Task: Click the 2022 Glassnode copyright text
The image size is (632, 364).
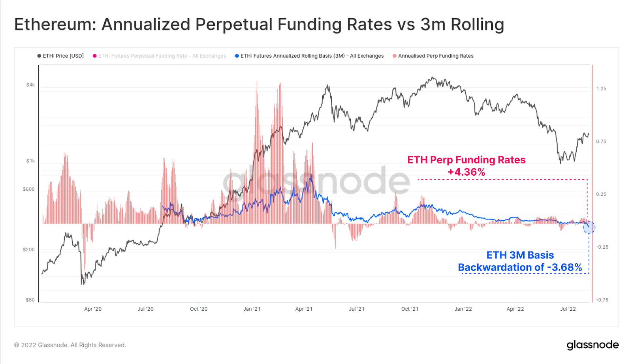Action: click(x=70, y=345)
